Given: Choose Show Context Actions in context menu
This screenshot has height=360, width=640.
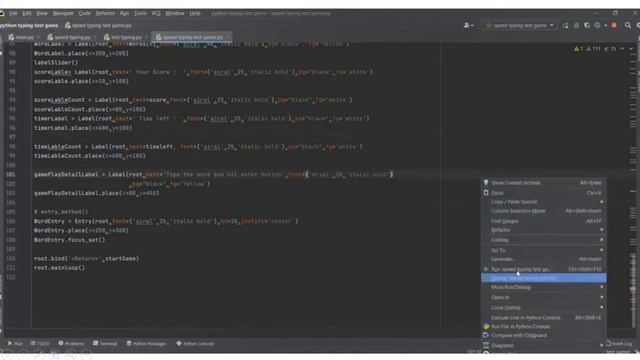Looking at the screenshot, I should click(x=544, y=182).
